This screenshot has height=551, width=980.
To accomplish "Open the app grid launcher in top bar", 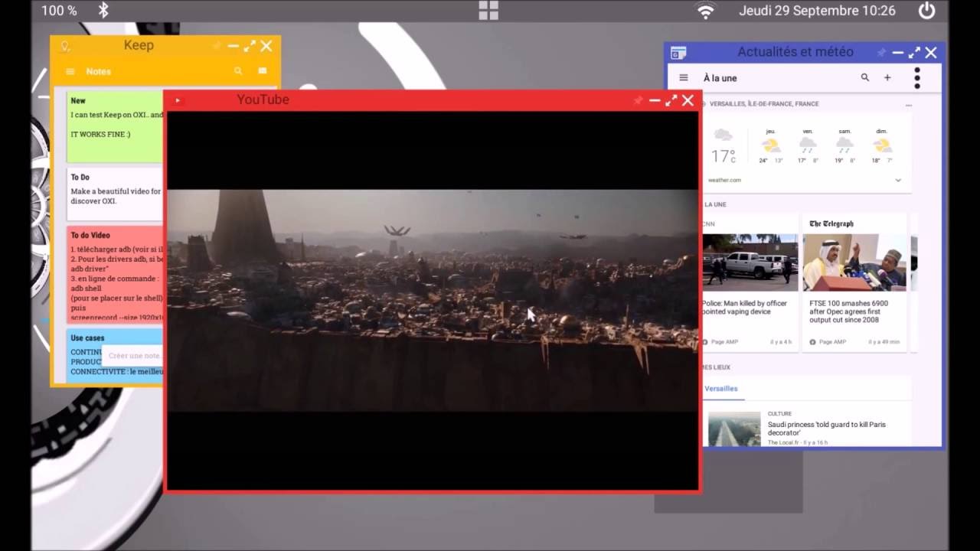I will click(488, 10).
